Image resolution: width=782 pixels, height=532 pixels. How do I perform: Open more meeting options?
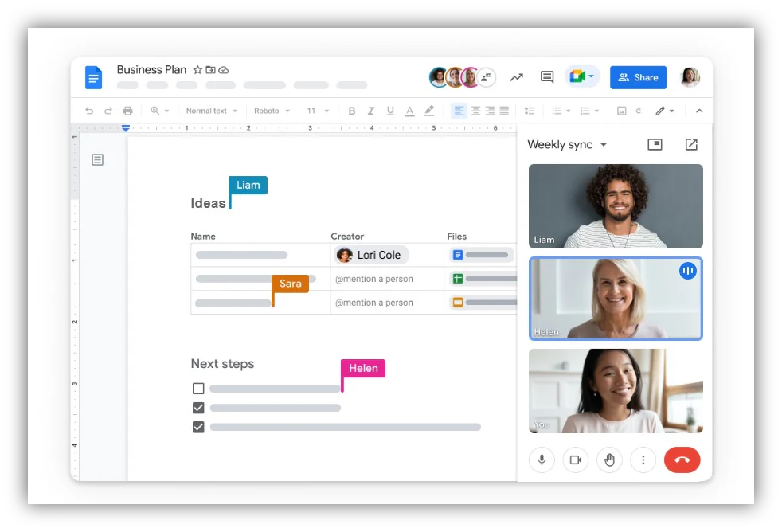pyautogui.click(x=643, y=460)
